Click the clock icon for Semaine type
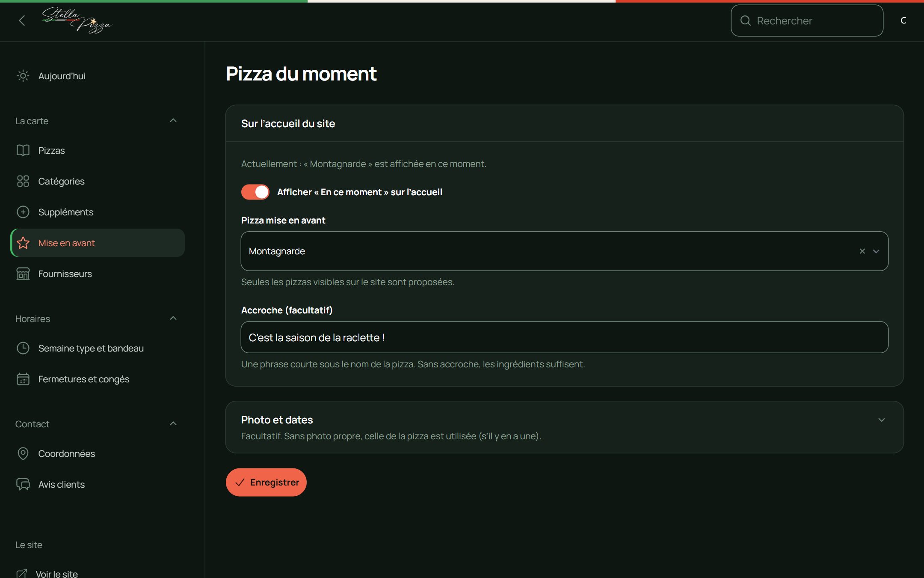The height and width of the screenshot is (578, 924). pyautogui.click(x=23, y=348)
